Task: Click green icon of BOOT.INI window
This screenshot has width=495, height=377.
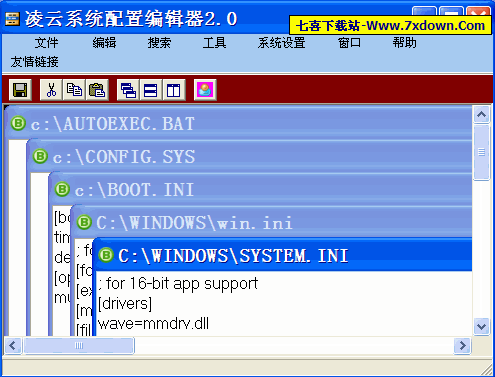Action: click(62, 189)
